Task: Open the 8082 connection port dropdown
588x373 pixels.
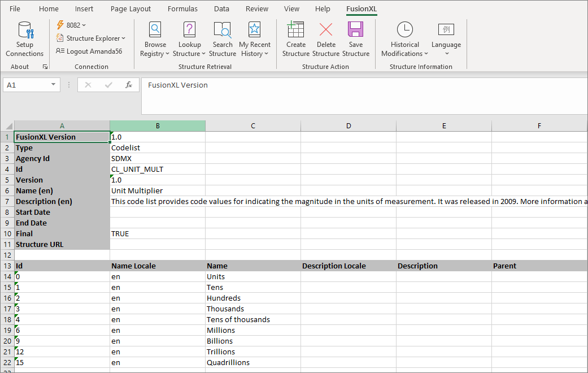Action: coord(72,25)
